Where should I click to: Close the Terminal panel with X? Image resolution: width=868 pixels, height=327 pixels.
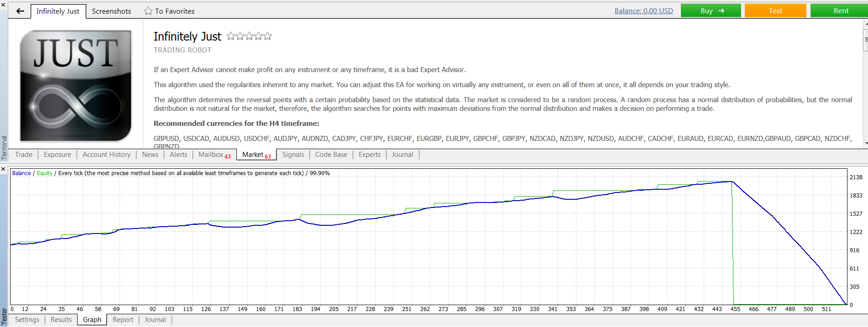[x=3, y=5]
